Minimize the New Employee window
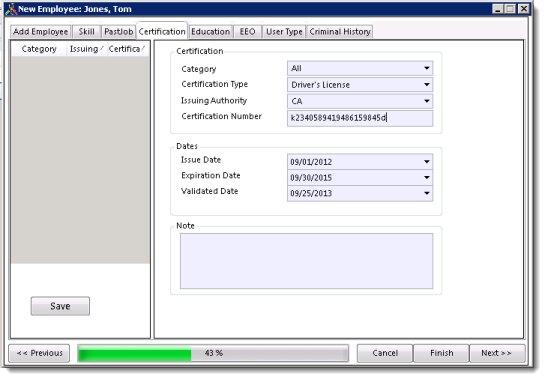The image size is (545, 379). click(x=498, y=9)
